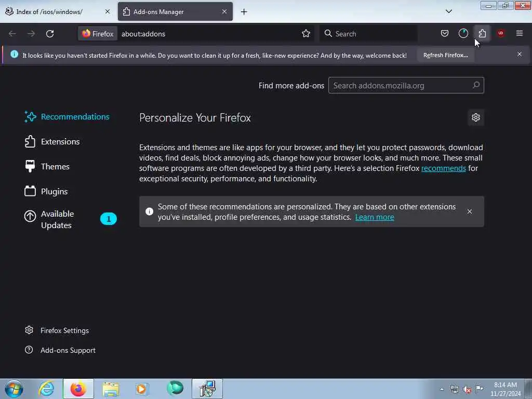Focus the Search addons.mozilla.org field

tap(406, 85)
